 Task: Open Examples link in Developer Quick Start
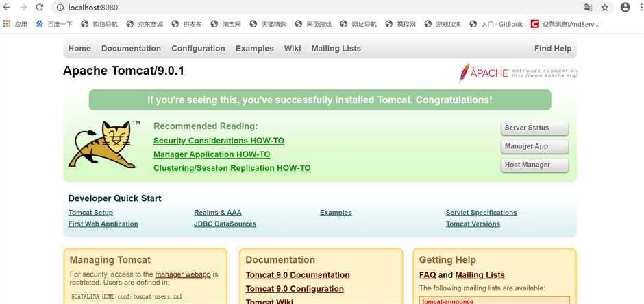pyautogui.click(x=336, y=213)
